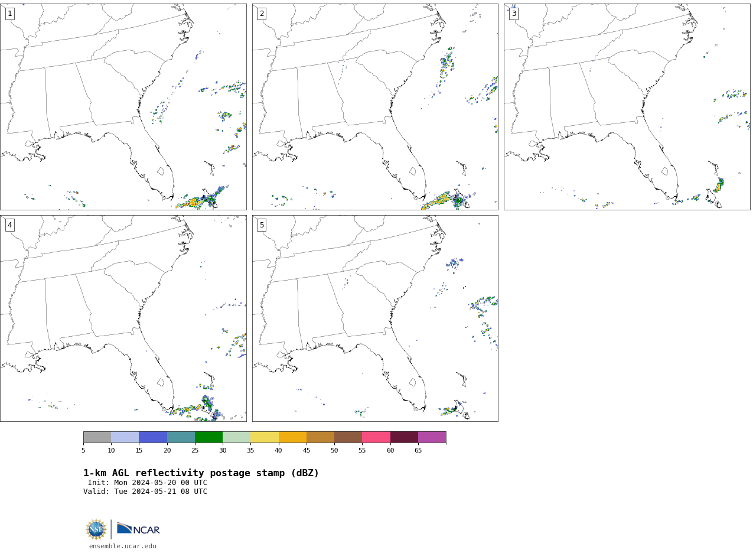The image size is (756, 553).
Task: Click the pink 55-60 dBZ swatch
Action: coord(376,437)
